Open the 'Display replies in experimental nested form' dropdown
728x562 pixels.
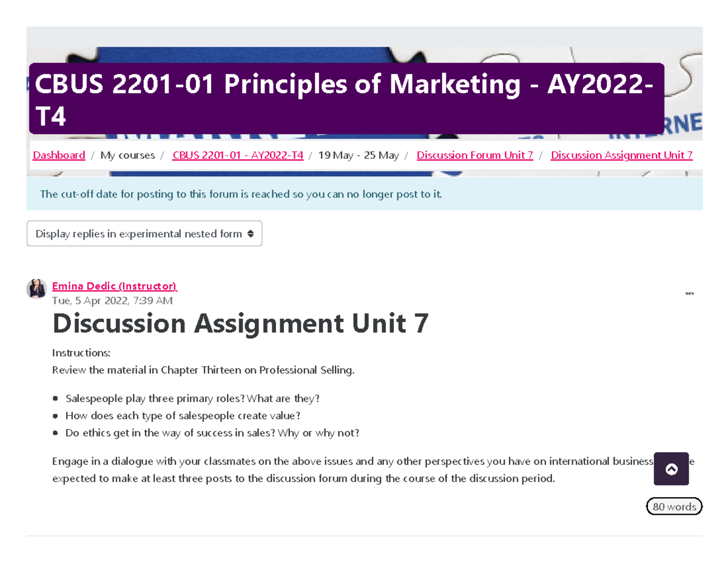[144, 233]
